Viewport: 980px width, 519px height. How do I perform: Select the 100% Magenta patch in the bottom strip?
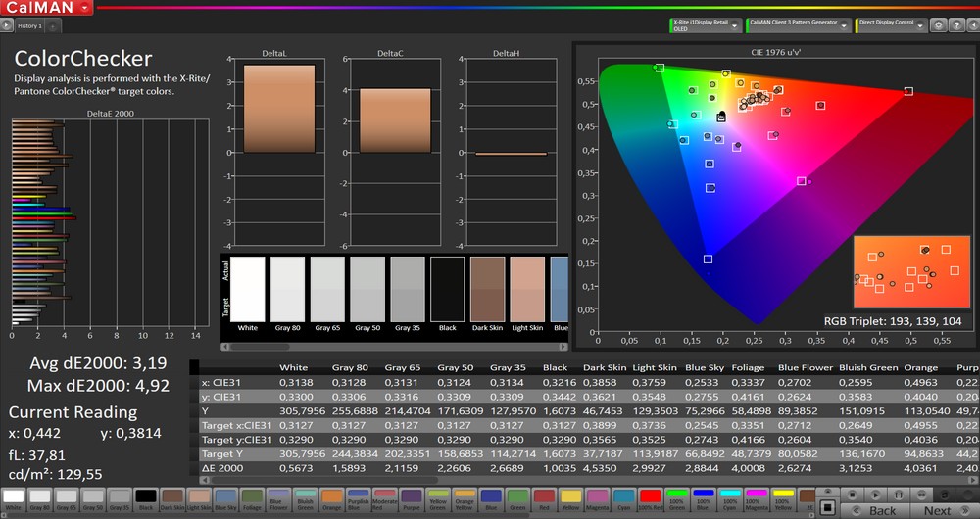tap(757, 499)
